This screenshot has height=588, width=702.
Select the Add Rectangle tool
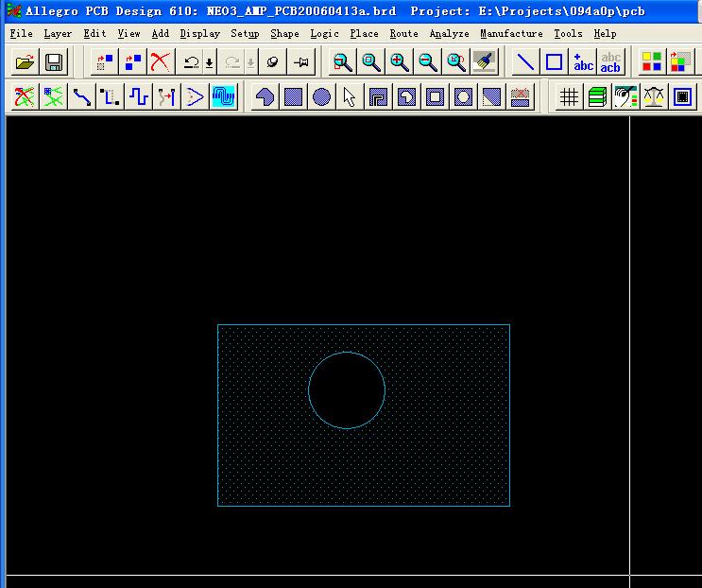pyautogui.click(x=554, y=61)
